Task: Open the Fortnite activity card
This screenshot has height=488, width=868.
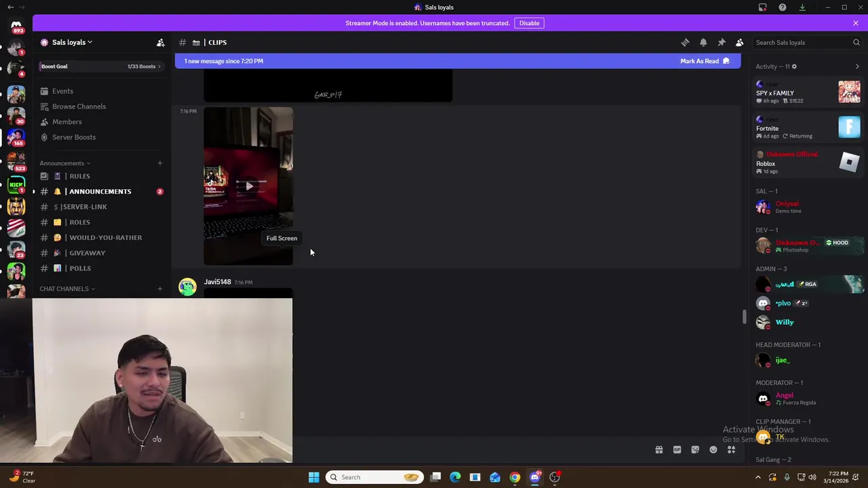Action: (x=808, y=127)
